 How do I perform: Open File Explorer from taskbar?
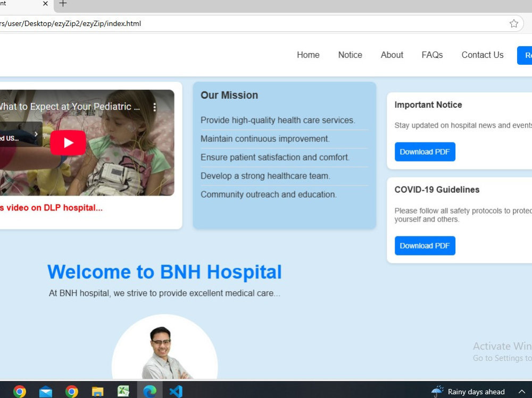(97, 391)
